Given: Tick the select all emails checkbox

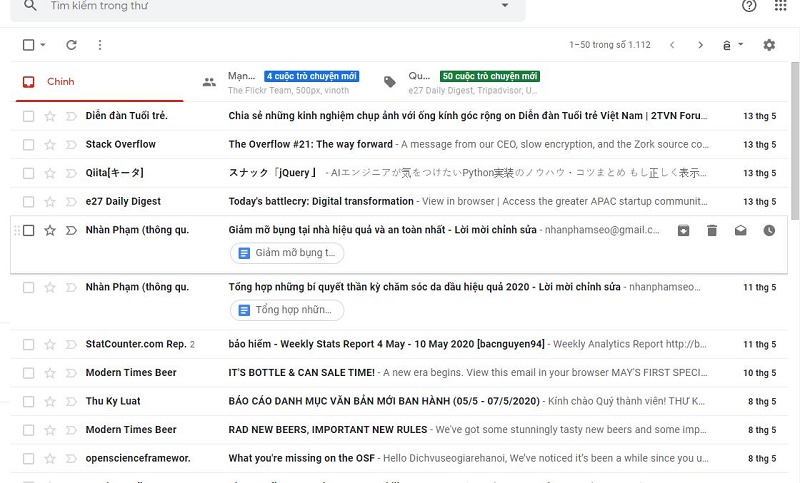Looking at the screenshot, I should pos(29,45).
